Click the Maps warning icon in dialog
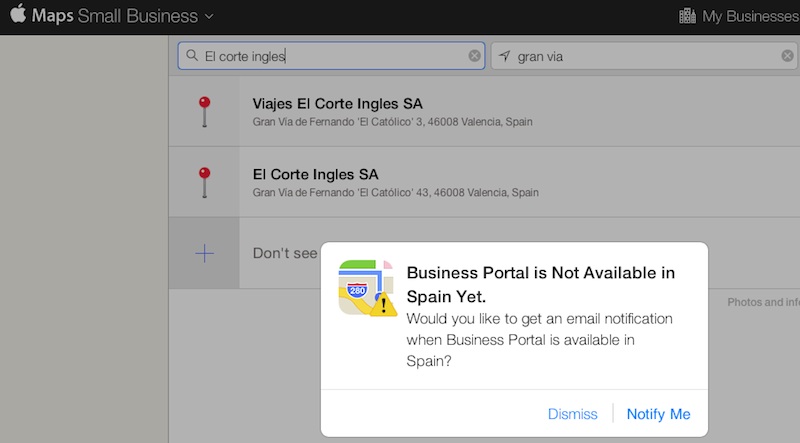The width and height of the screenshot is (800, 443). click(x=367, y=288)
